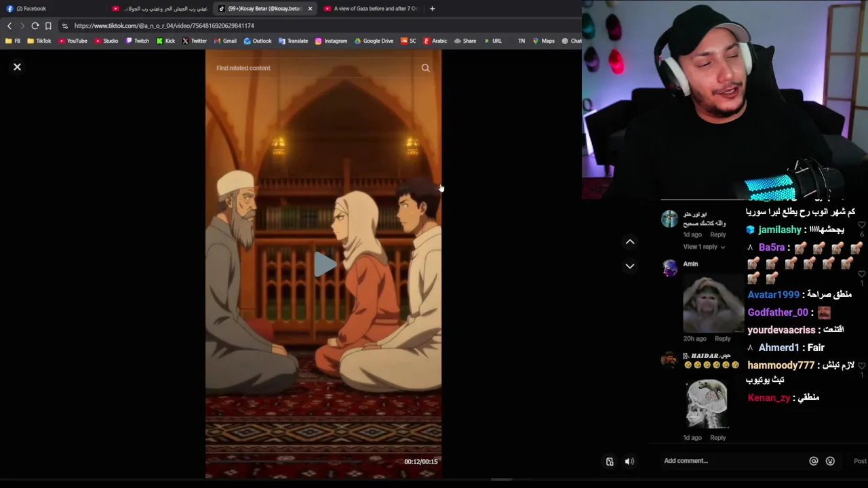
Task: Open Amin's monkey image attachment
Action: (713, 303)
